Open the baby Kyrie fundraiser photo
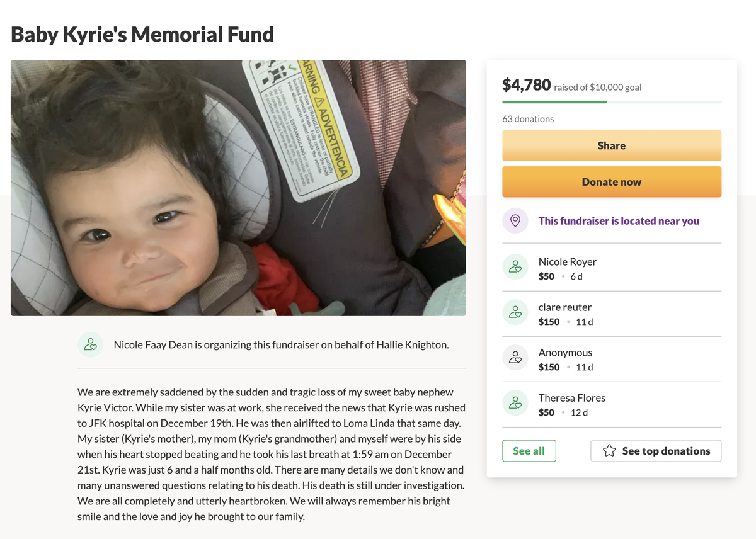756x539 pixels. point(238,188)
